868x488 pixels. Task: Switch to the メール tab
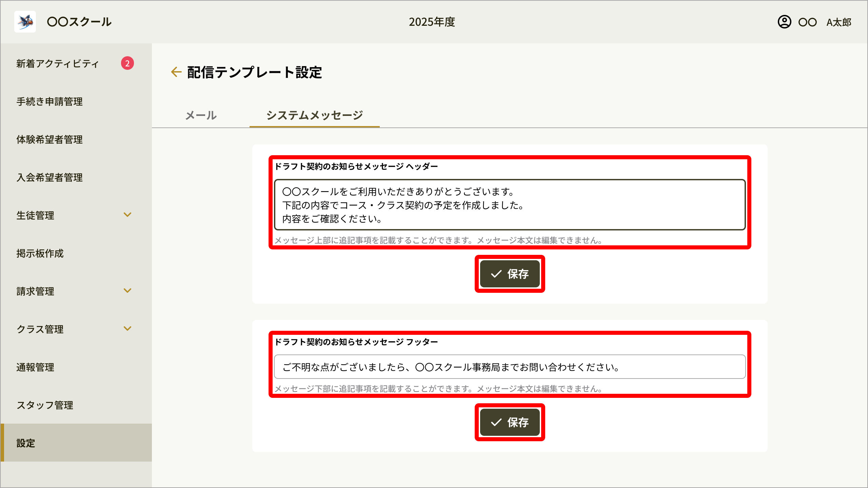click(x=201, y=115)
